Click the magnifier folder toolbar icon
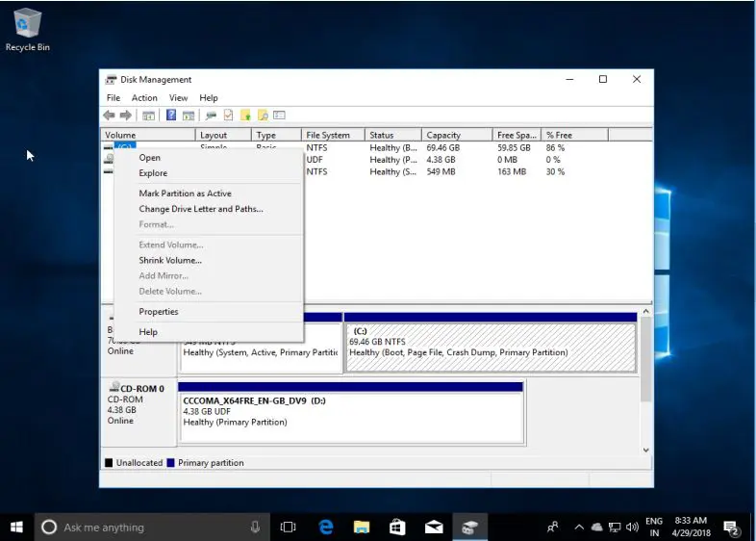Image resolution: width=756 pixels, height=541 pixels. tap(262, 116)
